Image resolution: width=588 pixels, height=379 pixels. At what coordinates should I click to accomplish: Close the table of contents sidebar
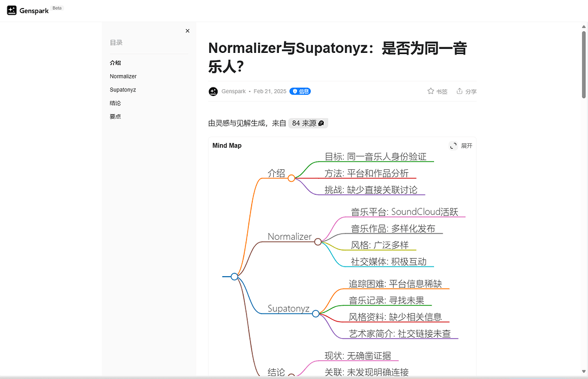(187, 31)
